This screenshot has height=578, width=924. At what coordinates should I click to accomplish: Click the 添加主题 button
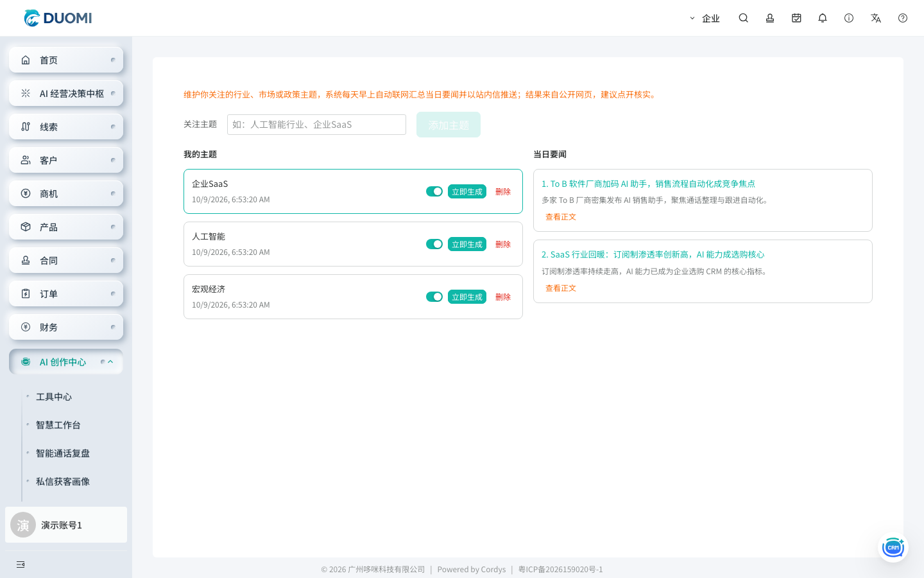tap(449, 125)
